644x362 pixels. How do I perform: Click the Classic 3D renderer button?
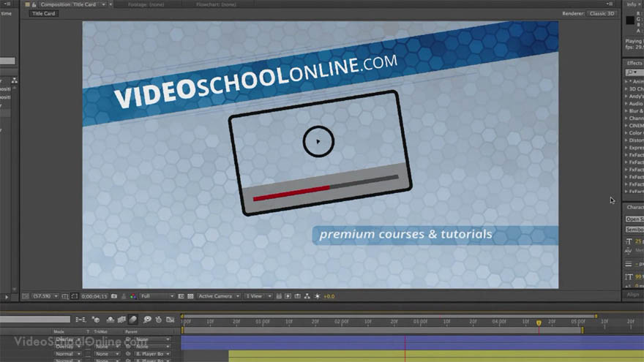point(602,14)
